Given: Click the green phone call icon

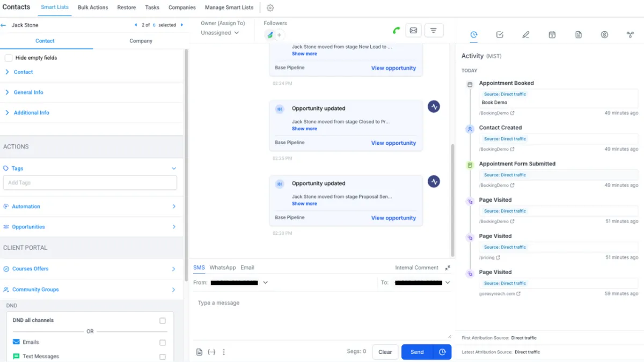Looking at the screenshot, I should coord(396,31).
